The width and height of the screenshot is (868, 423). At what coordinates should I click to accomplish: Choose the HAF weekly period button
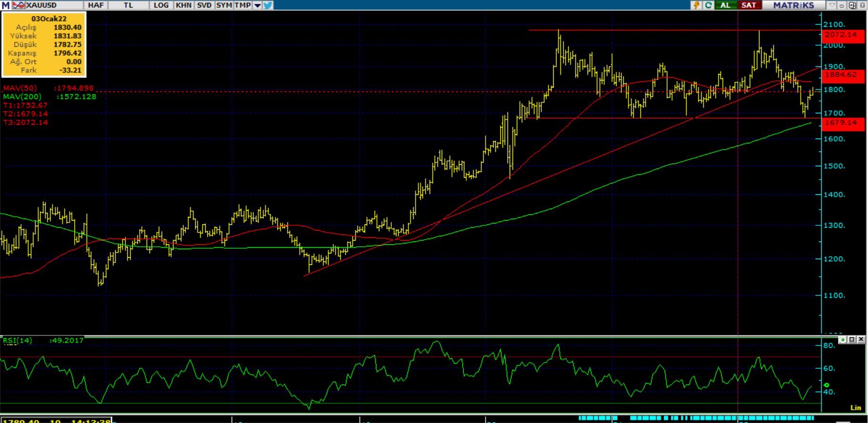coord(95,5)
